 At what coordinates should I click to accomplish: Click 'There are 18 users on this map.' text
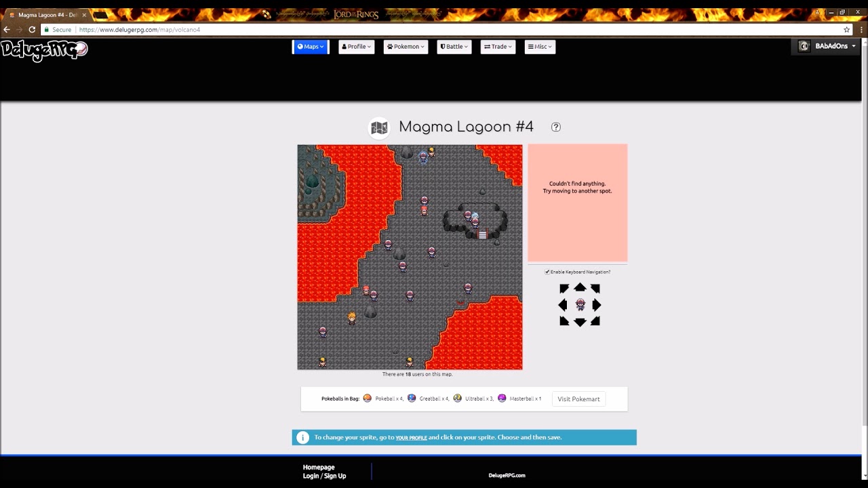417,374
